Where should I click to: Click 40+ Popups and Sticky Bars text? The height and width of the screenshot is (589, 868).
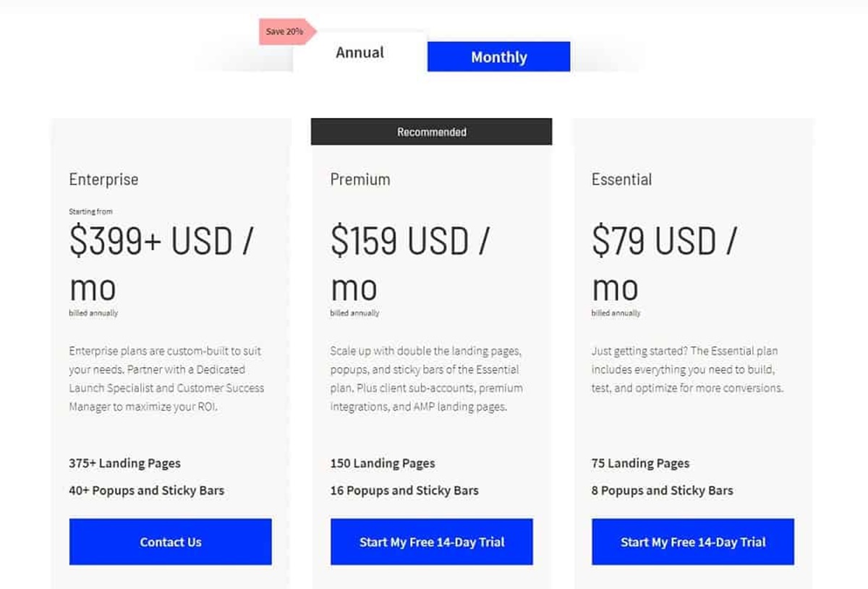(146, 491)
